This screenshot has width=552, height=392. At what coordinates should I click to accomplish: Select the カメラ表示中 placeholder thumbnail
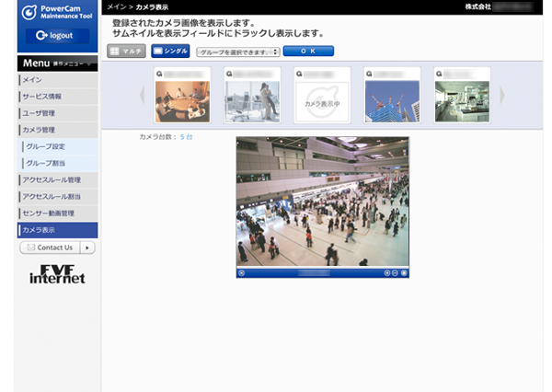[322, 102]
